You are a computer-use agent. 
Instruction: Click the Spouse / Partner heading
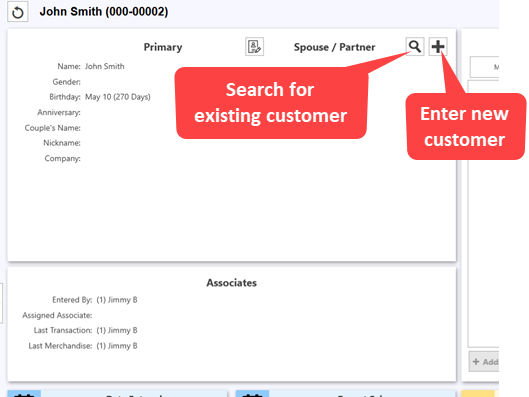pos(334,47)
